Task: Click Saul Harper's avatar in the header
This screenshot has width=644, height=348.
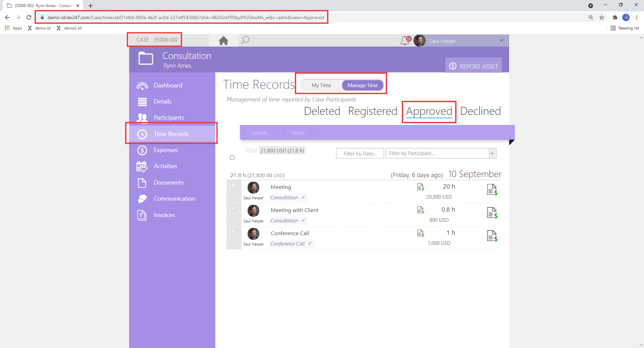Action: (x=420, y=41)
